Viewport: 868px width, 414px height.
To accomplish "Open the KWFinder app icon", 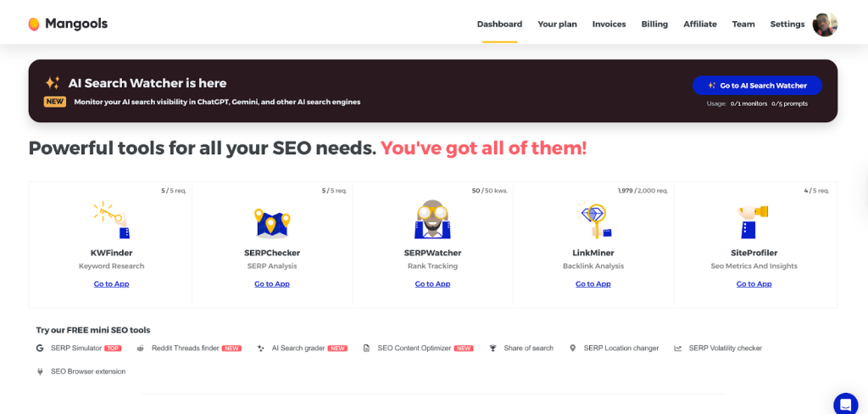I will [x=111, y=220].
